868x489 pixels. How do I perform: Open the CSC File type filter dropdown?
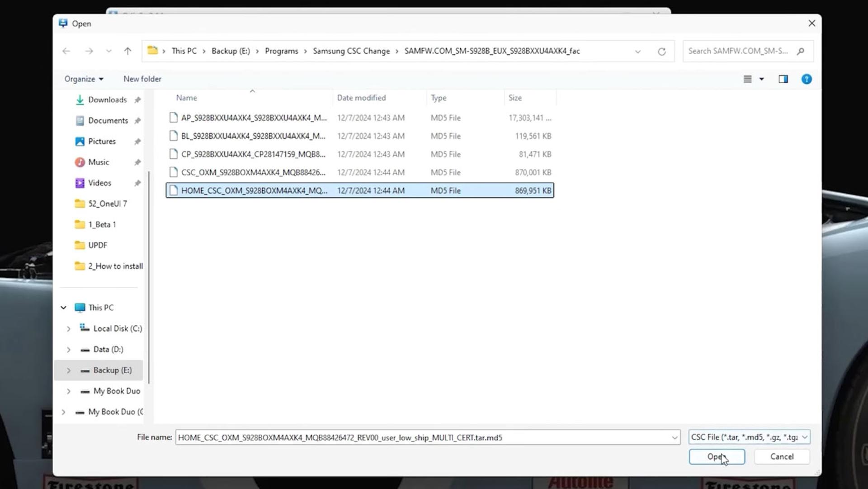(749, 437)
